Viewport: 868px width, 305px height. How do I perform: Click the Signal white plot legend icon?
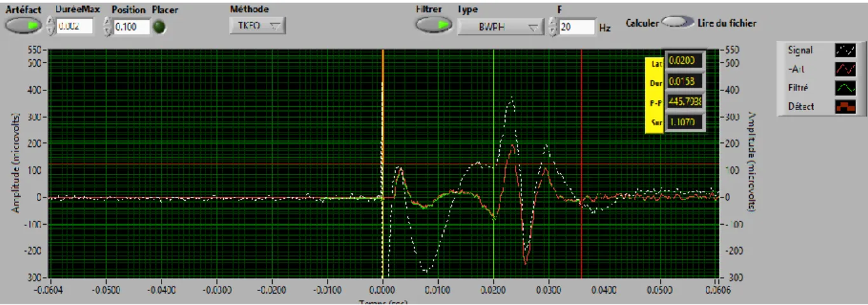[845, 50]
